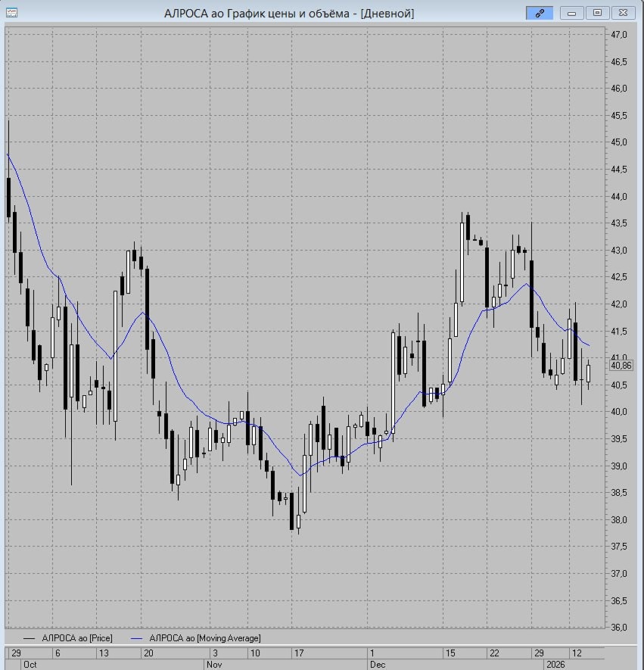Click the 40,0 price axis label
The width and height of the screenshot is (644, 670).
[x=619, y=412]
